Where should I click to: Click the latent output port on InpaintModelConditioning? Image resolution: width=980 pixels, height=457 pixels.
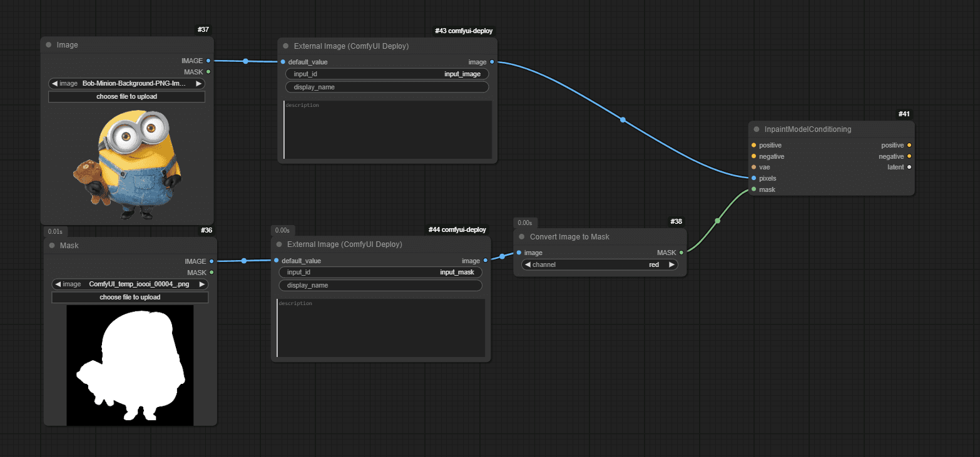[x=909, y=167]
